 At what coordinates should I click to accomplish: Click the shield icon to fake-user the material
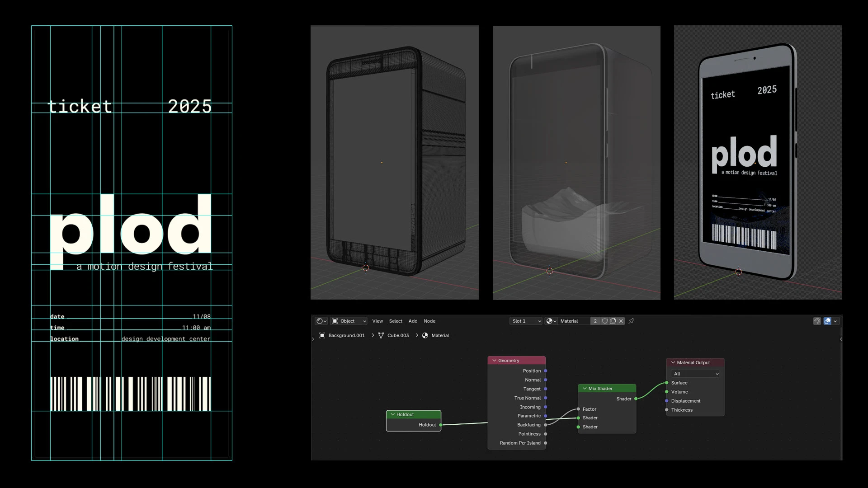coord(605,321)
